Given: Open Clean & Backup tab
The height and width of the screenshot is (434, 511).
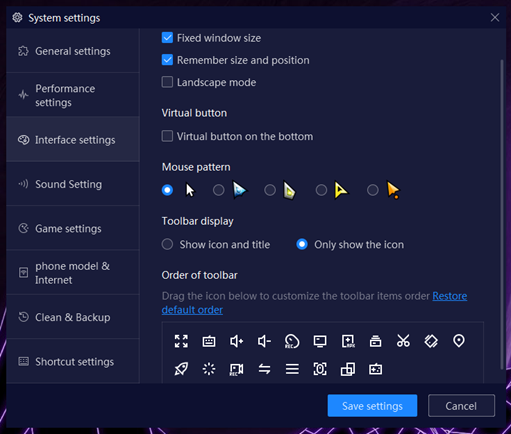Looking at the screenshot, I should [73, 317].
